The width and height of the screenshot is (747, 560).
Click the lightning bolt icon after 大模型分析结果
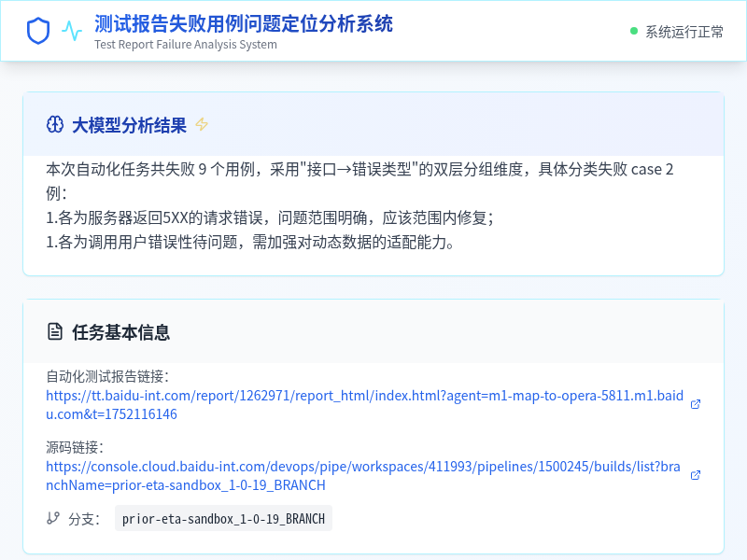point(202,124)
